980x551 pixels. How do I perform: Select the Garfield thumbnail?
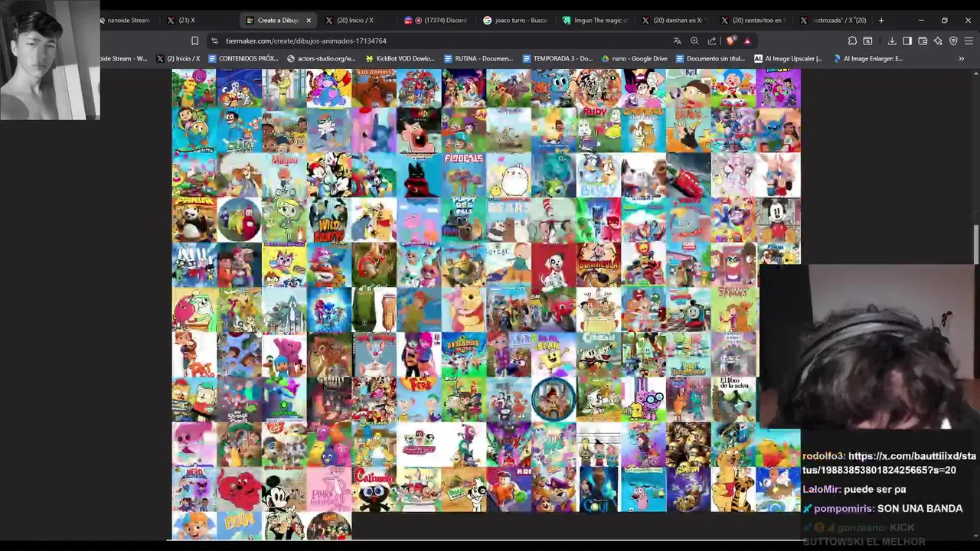(643, 132)
